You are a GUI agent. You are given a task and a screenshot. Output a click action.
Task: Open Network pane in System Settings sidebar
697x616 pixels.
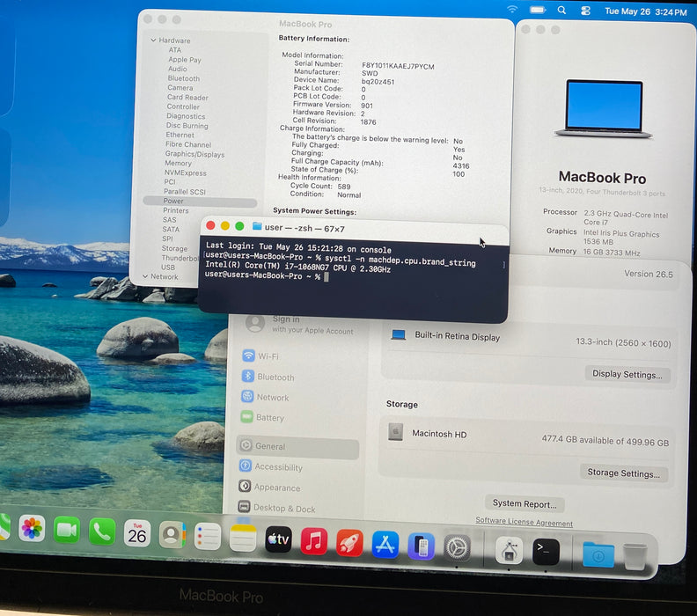tap(297, 397)
